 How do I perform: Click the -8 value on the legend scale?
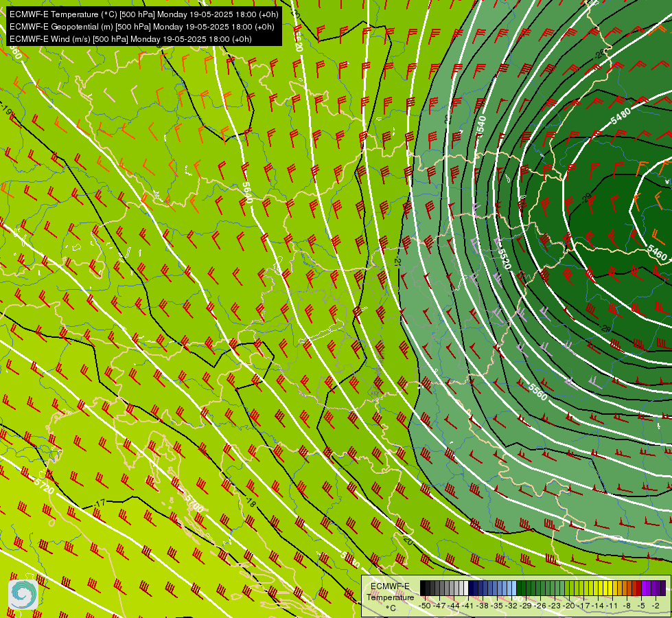(x=627, y=606)
